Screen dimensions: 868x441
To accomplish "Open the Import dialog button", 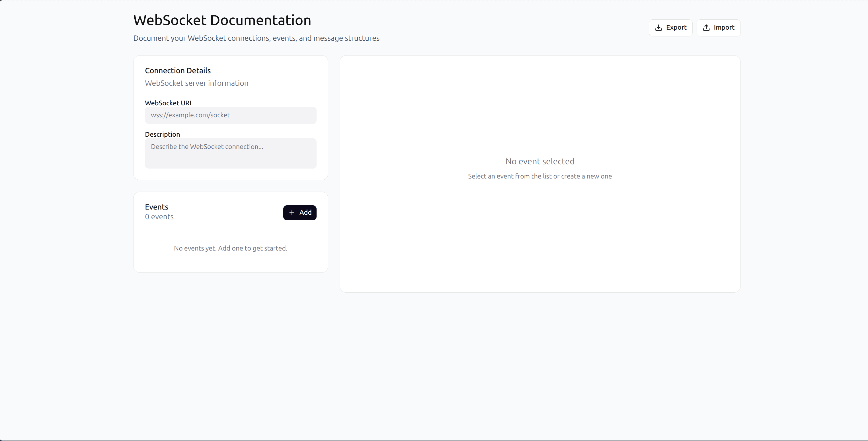I will point(718,28).
